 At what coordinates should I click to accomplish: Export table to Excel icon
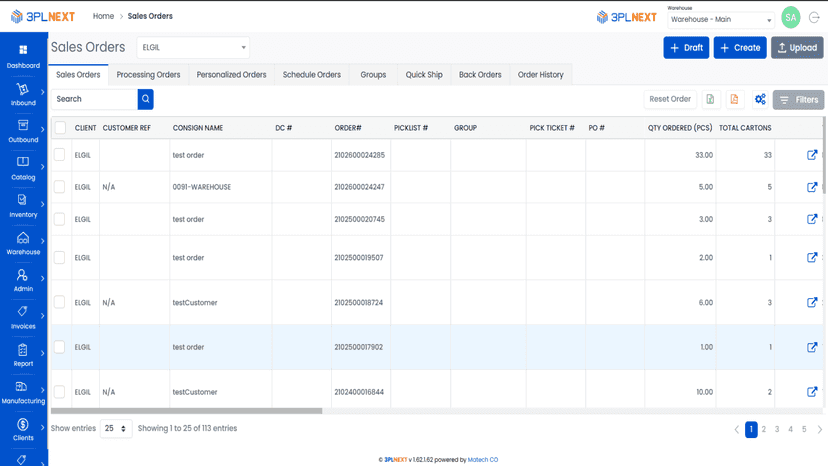(710, 99)
